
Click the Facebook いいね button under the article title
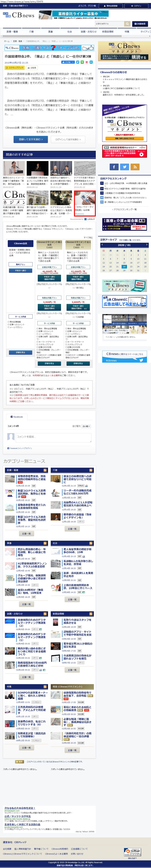point(68,62)
